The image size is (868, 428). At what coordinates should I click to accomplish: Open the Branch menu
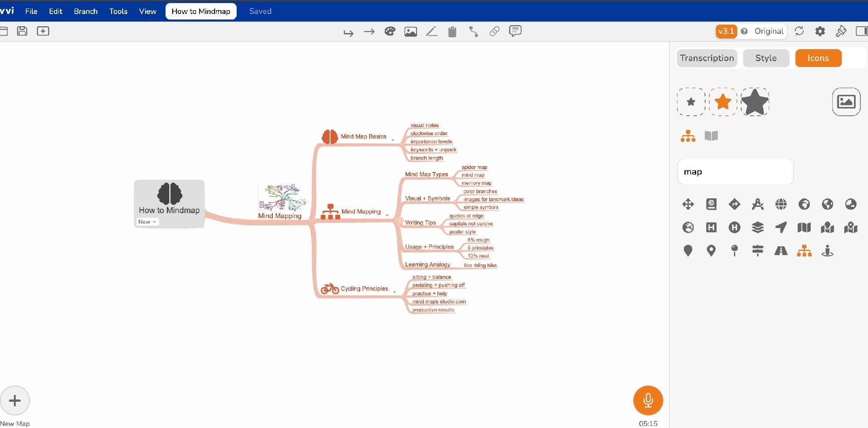coord(86,11)
